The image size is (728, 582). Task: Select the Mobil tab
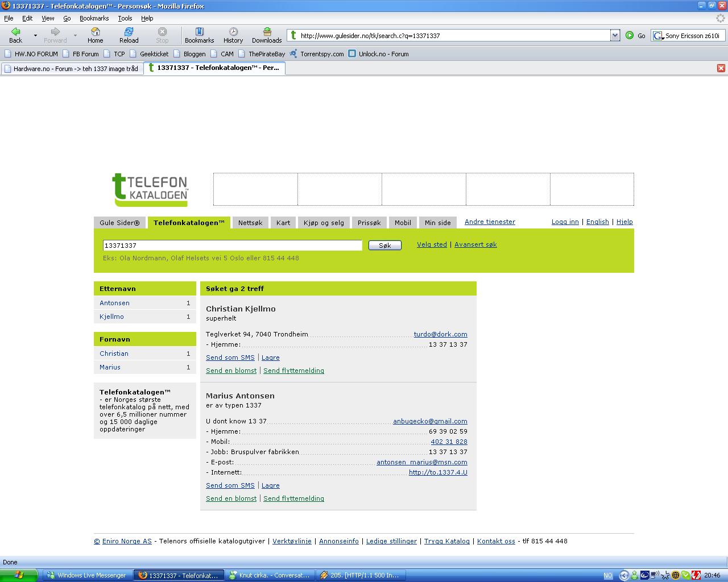click(x=403, y=222)
